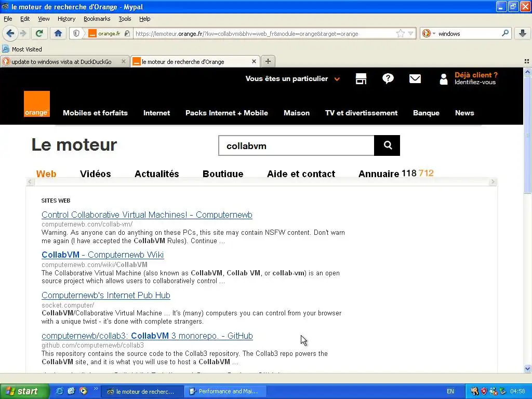This screenshot has width=532, height=399.
Task: Open the Help menu
Action: (145, 19)
